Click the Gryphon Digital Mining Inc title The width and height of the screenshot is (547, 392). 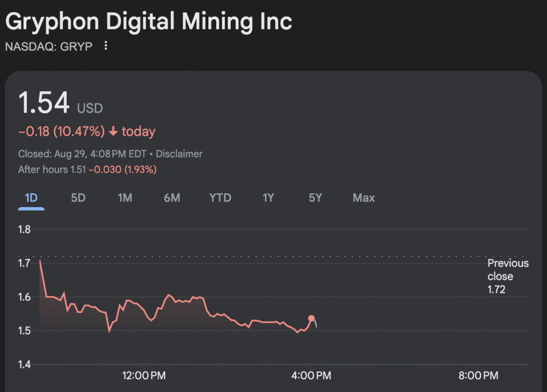click(149, 22)
